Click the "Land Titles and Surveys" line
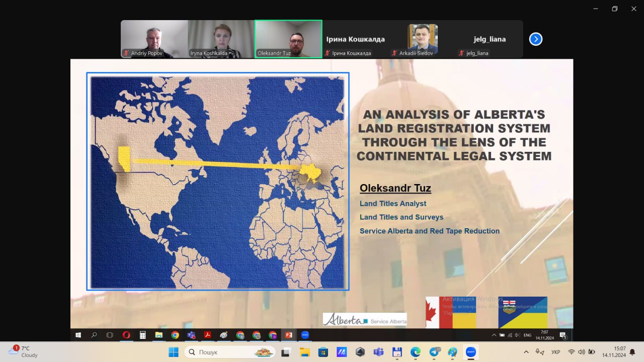Viewport: 644px width, 362px height. click(401, 217)
